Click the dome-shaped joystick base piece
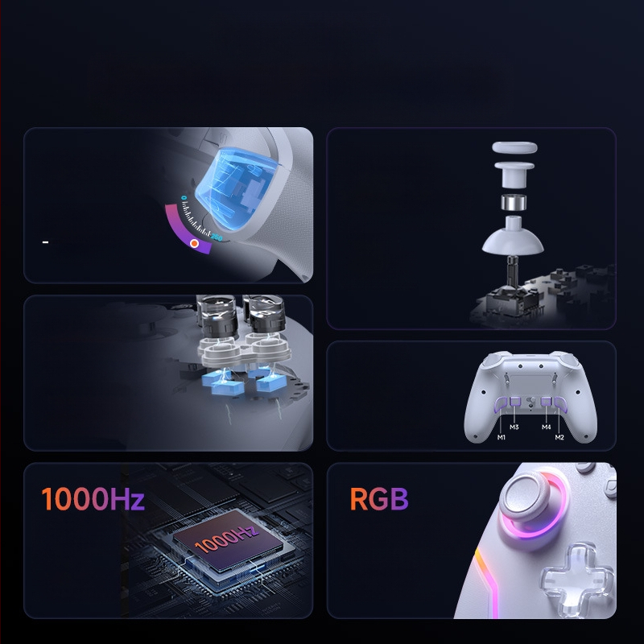Image resolution: width=644 pixels, height=644 pixels. [x=513, y=235]
